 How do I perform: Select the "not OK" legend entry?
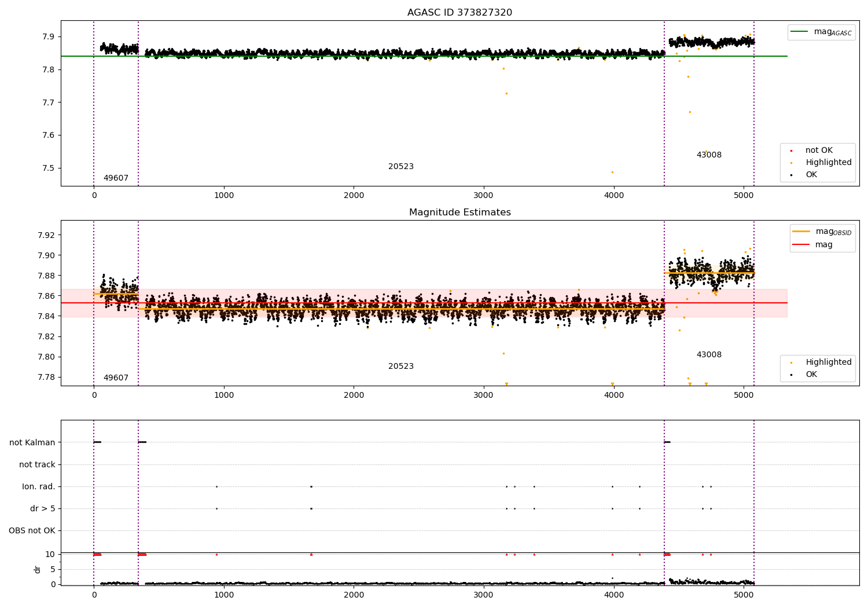tap(819, 151)
